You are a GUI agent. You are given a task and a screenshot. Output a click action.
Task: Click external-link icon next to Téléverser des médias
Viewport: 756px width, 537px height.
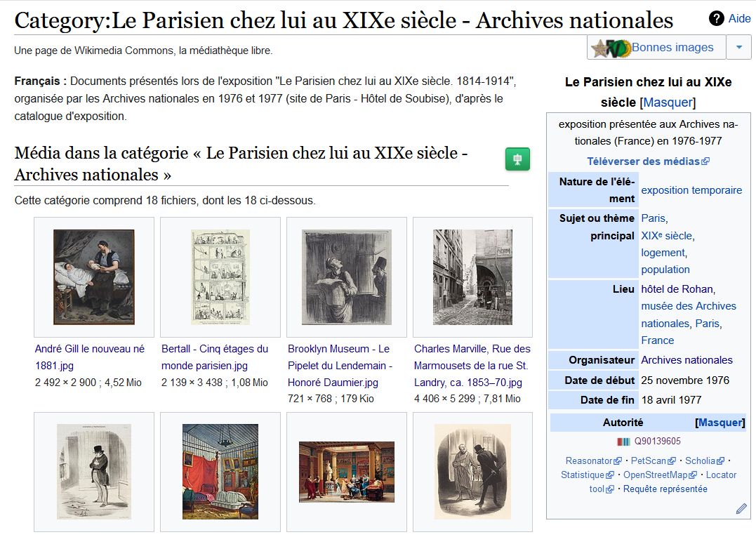click(x=705, y=161)
